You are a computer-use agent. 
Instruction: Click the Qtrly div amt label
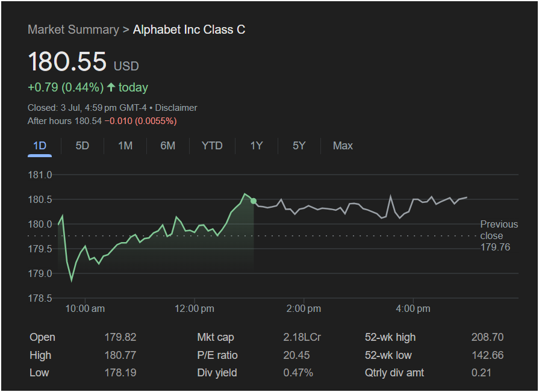coord(394,373)
